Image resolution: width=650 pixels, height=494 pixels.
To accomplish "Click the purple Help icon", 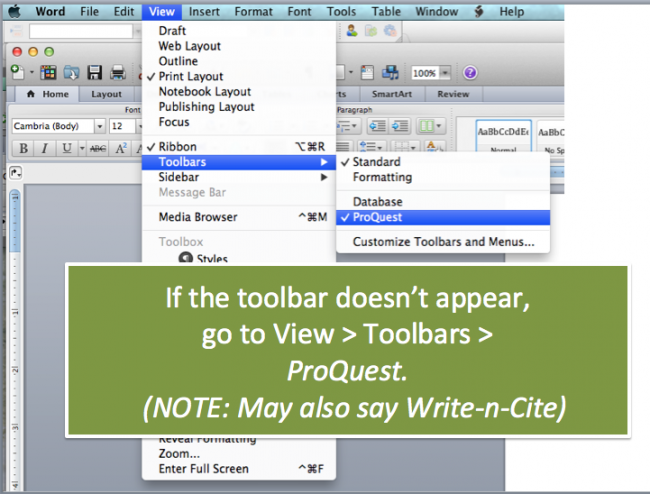I will [470, 73].
